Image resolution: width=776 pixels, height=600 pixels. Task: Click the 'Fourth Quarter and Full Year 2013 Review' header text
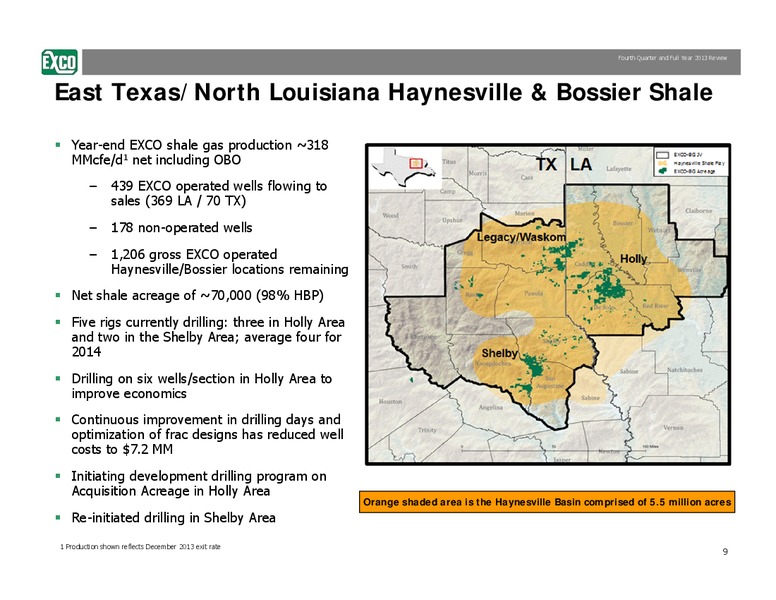[672, 58]
